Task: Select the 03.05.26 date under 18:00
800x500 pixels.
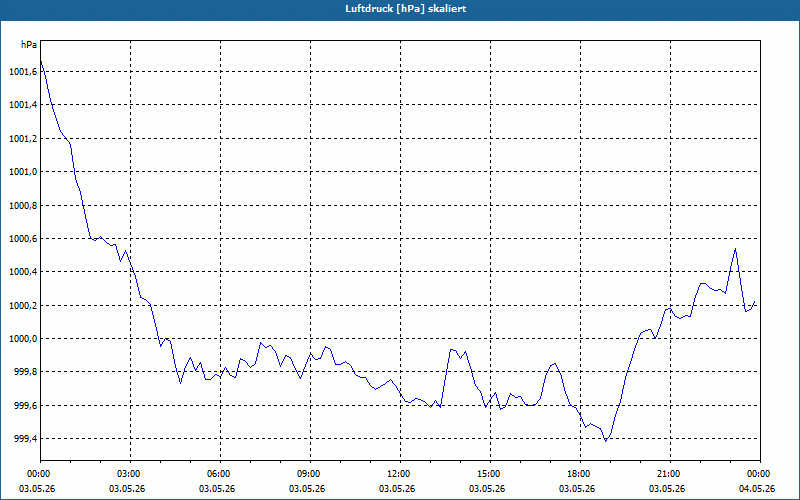Action: (x=577, y=488)
